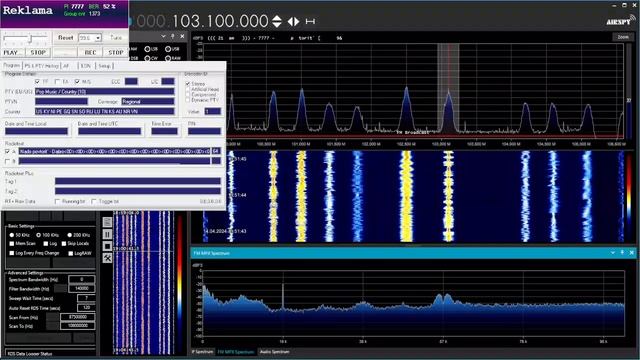Toggle the Running bit checkbox
This screenshot has height=360, width=640.
58,201
